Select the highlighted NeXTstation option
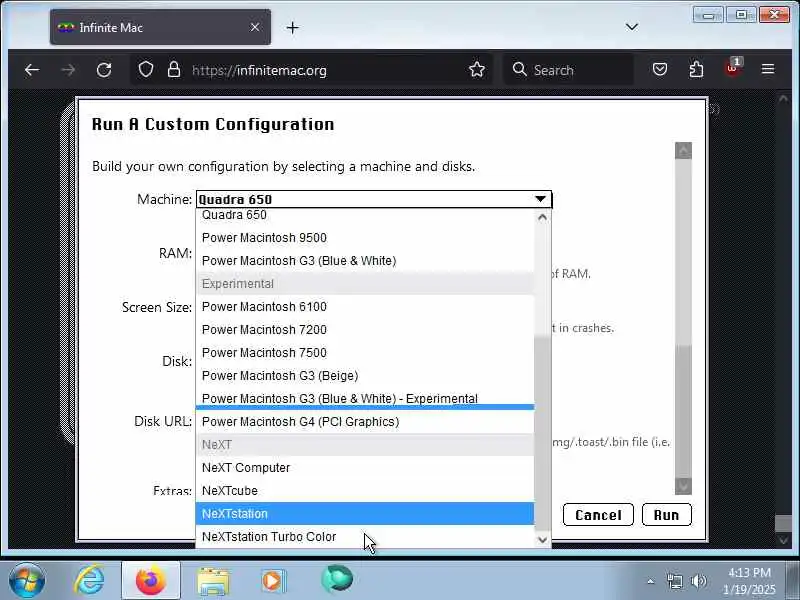The height and width of the screenshot is (600, 800). (365, 514)
